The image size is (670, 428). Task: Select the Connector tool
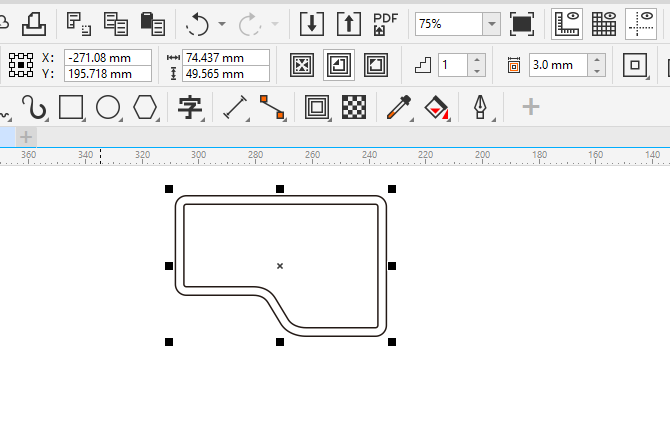[x=272, y=107]
